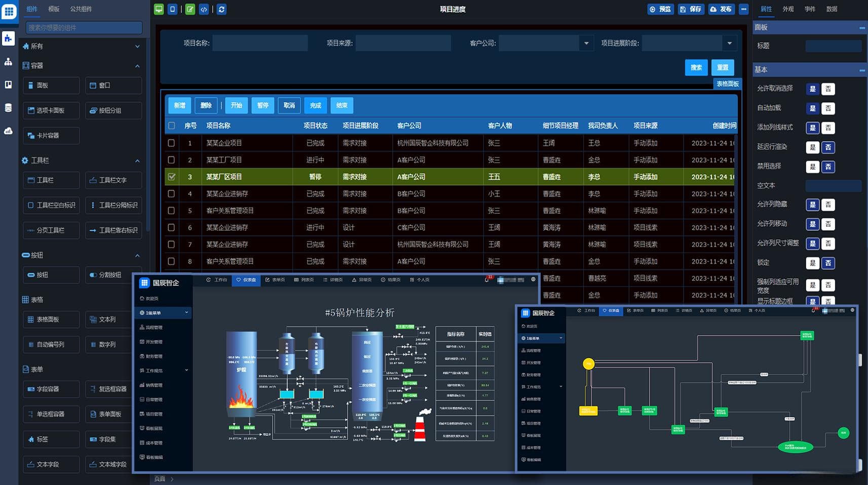Click the refresh icon in top toolbar
This screenshot has height=485, width=868.
pos(221,9)
